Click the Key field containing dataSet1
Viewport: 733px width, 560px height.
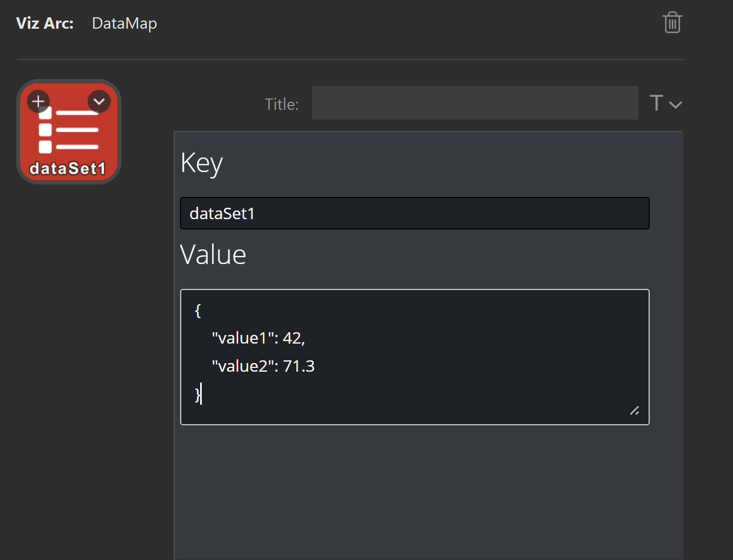[415, 213]
